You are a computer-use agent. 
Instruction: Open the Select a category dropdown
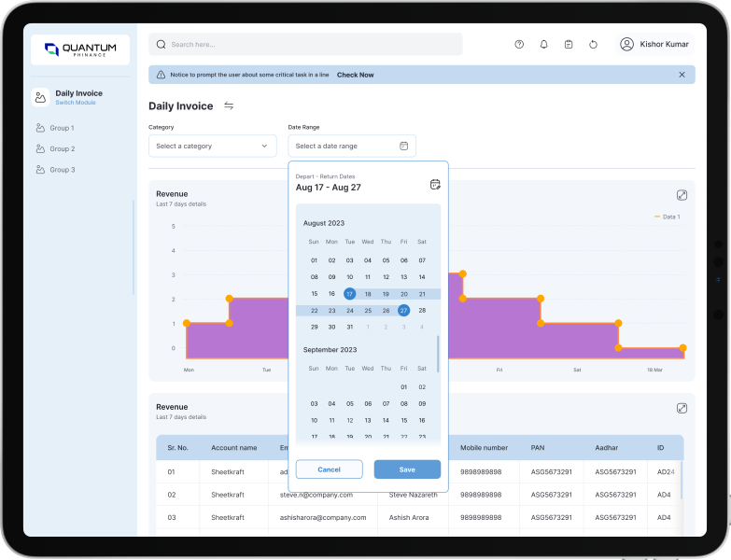coord(212,147)
